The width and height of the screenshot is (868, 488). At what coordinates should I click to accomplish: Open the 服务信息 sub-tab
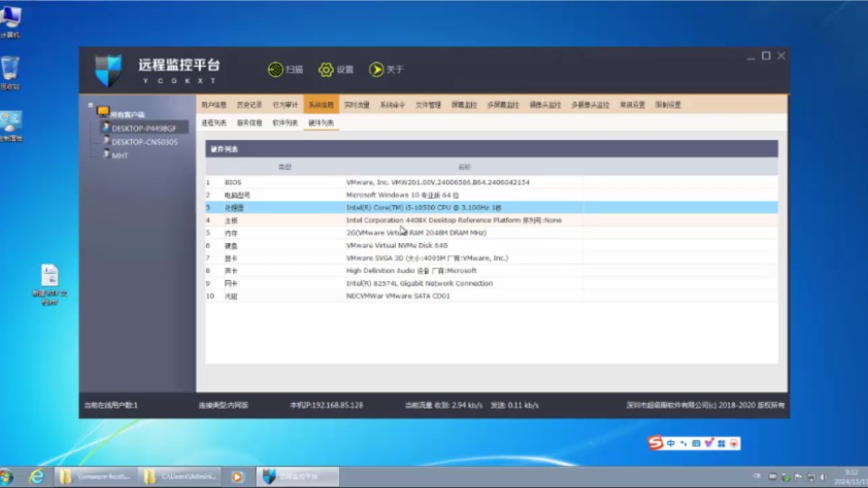click(x=250, y=123)
